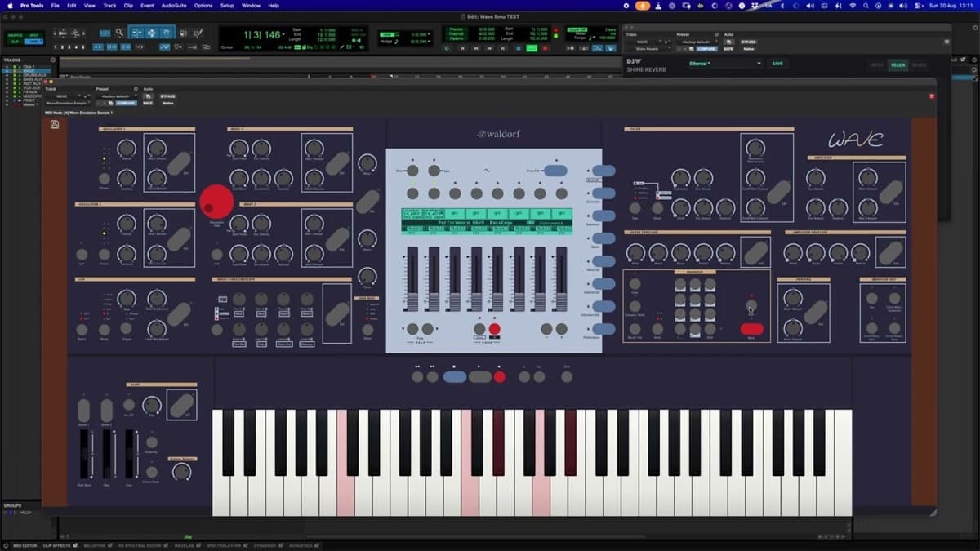Enable Shuffle edit mode
The height and width of the screenshot is (551, 980).
tap(15, 35)
